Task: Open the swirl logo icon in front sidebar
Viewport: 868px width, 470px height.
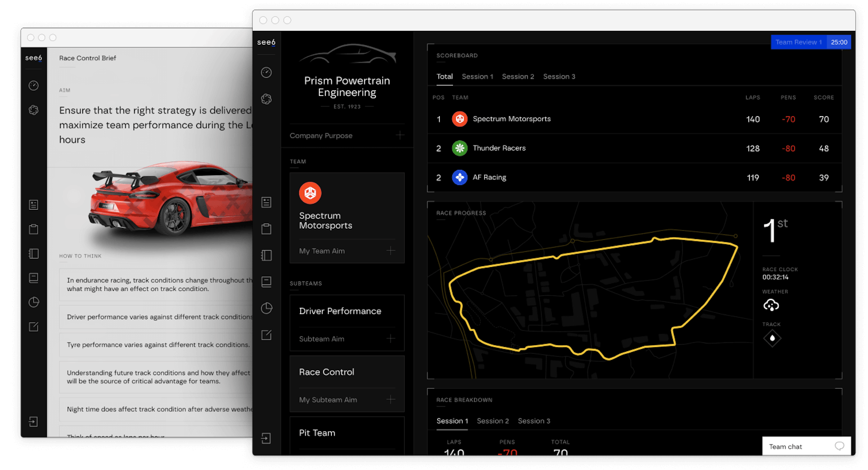Action: (266, 99)
